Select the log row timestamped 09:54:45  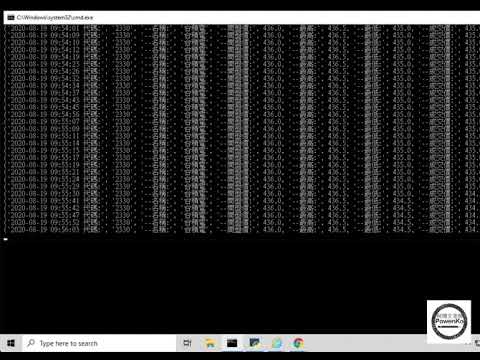(x=242, y=107)
